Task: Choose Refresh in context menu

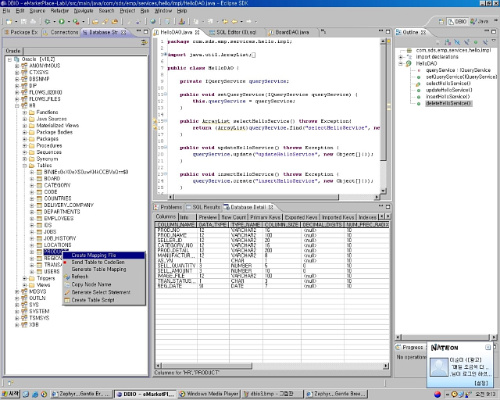Action: pos(104,277)
